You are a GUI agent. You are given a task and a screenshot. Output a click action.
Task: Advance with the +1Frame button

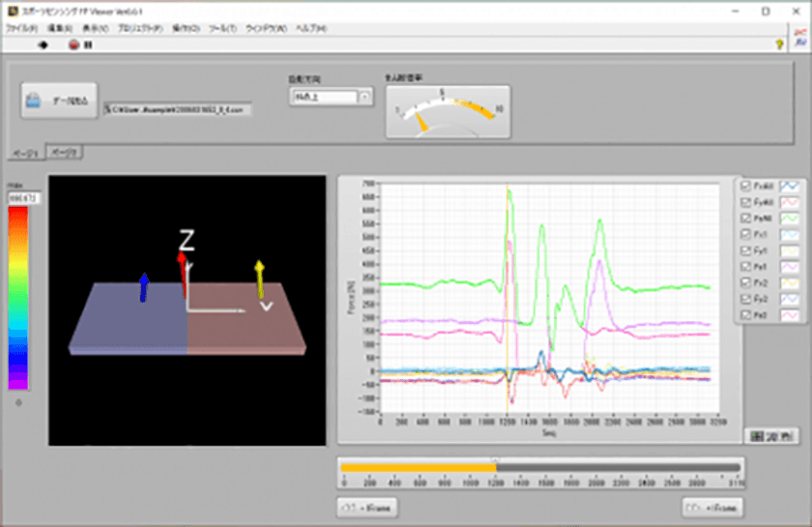(711, 506)
